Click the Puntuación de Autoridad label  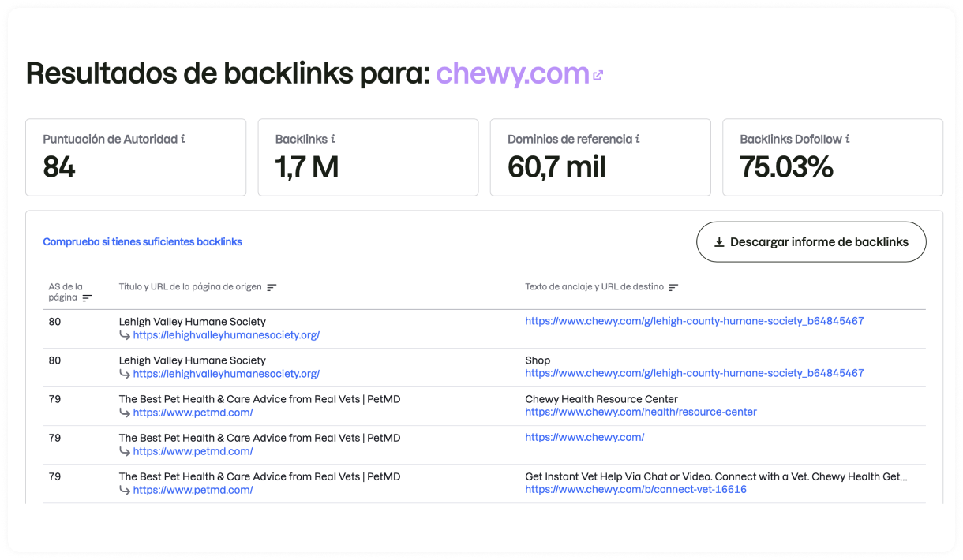click(x=110, y=139)
